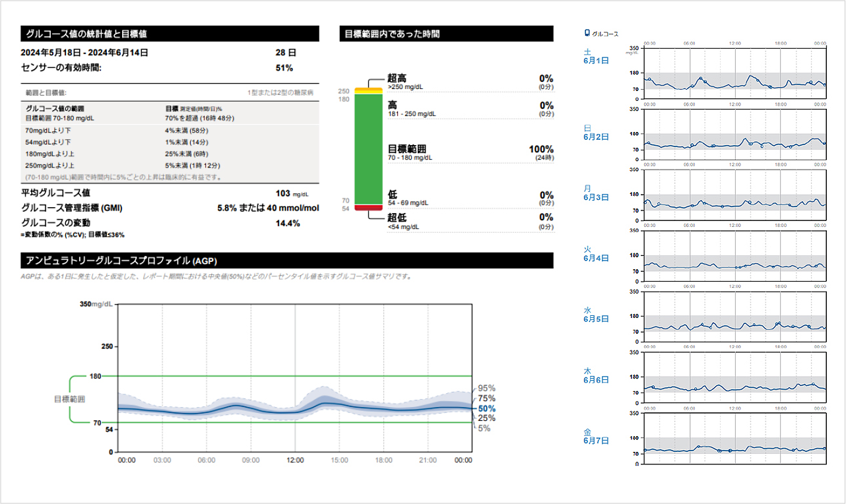Click the 目標範囲内であった時間 section header
This screenshot has height=504, width=846.
tap(446, 34)
